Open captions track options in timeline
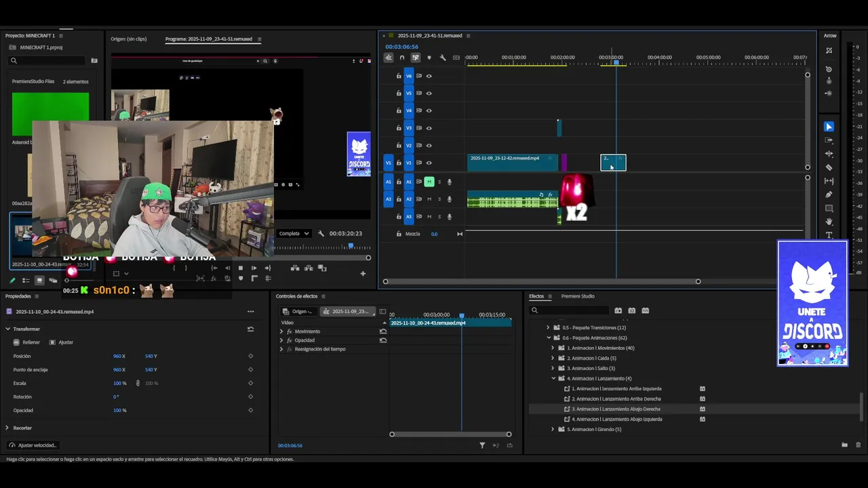Image resolution: width=868 pixels, height=488 pixels. pos(456,58)
